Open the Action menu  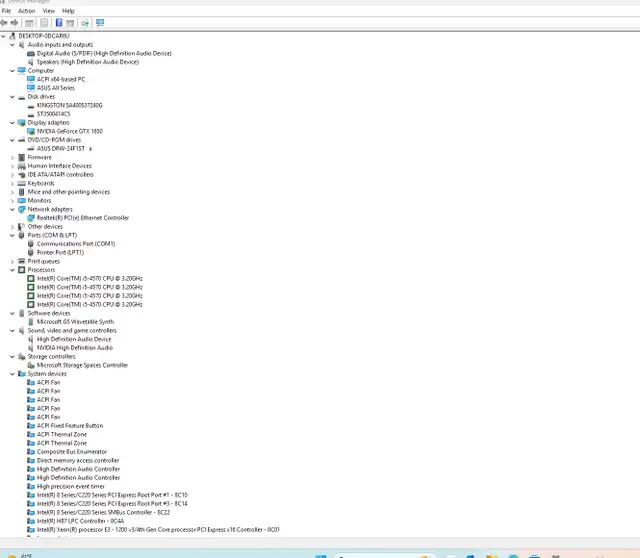tap(27, 11)
